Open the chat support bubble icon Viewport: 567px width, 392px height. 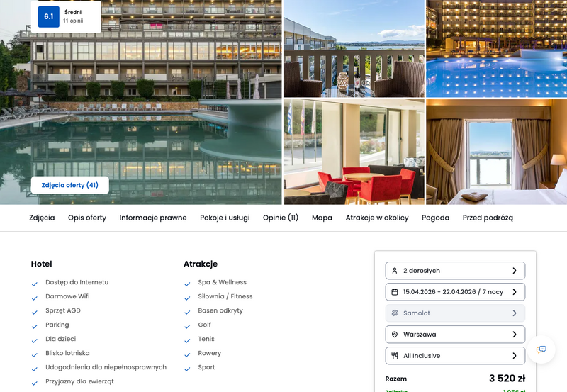tap(541, 349)
